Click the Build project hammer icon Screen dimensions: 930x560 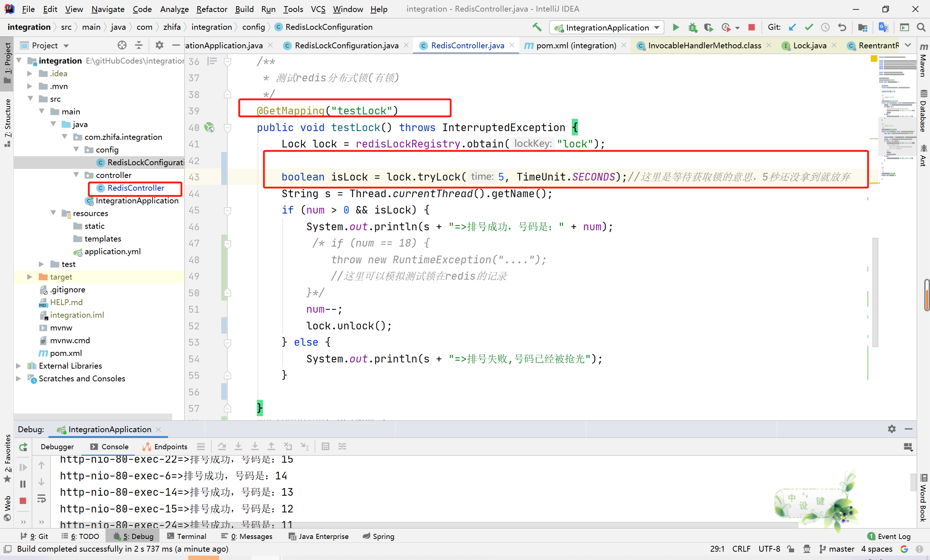(x=536, y=27)
